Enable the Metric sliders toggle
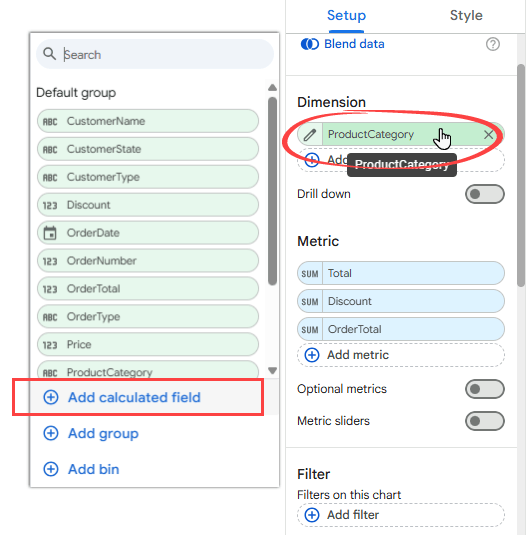The image size is (526, 535). pyautogui.click(x=484, y=421)
